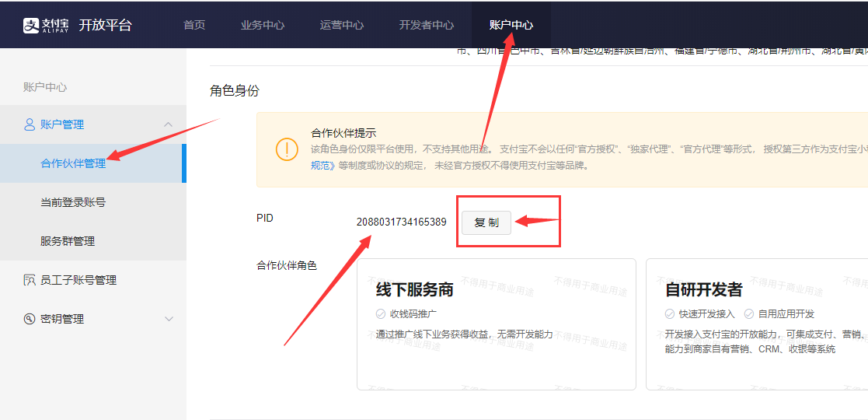
Task: Open the 首页 top navigation tab
Action: coord(194,25)
